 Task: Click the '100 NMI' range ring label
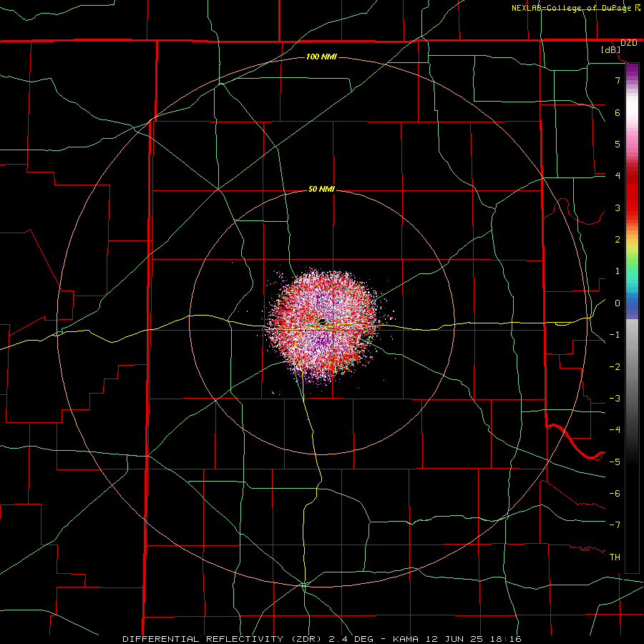click(x=321, y=57)
